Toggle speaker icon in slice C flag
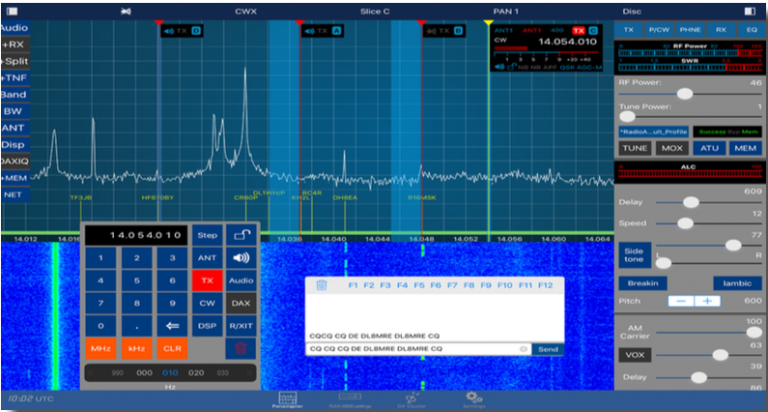 499,67
